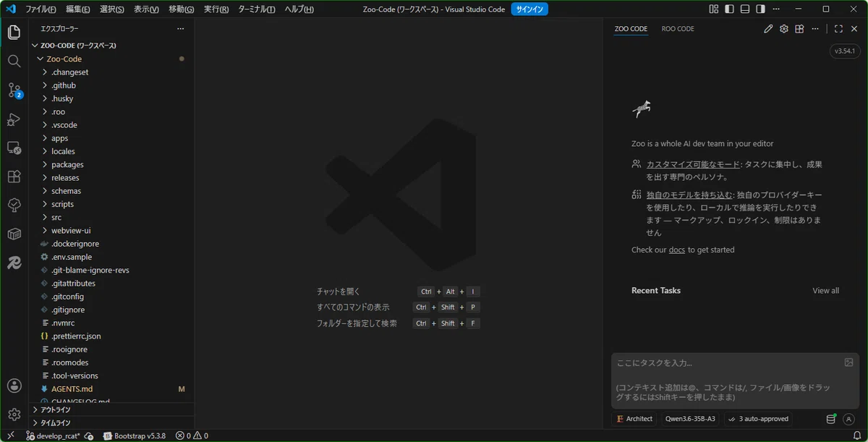The height and width of the screenshot is (442, 868).
Task: Click the develop_rcat* branch in status bar
Action: [x=54, y=436]
